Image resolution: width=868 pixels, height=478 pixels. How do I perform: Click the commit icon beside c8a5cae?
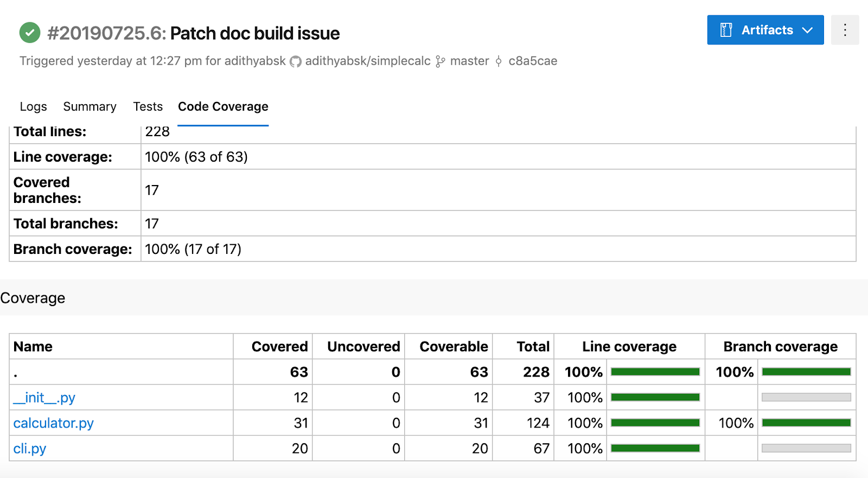(499, 61)
